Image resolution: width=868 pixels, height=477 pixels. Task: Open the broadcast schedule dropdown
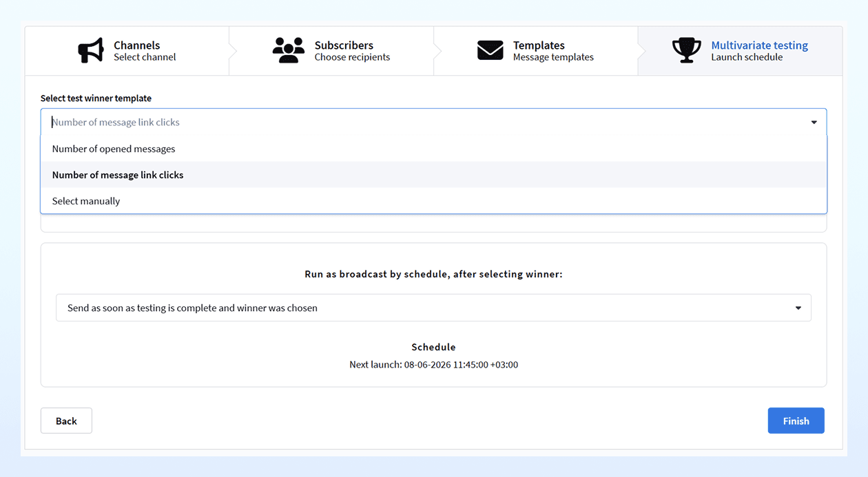(x=433, y=308)
